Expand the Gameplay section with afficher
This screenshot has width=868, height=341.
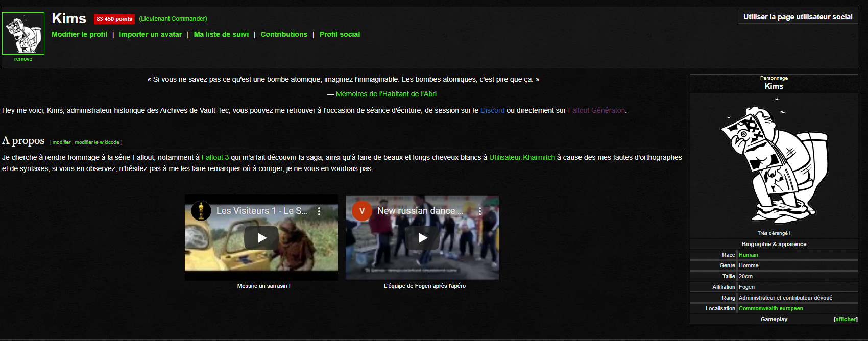[845, 320]
